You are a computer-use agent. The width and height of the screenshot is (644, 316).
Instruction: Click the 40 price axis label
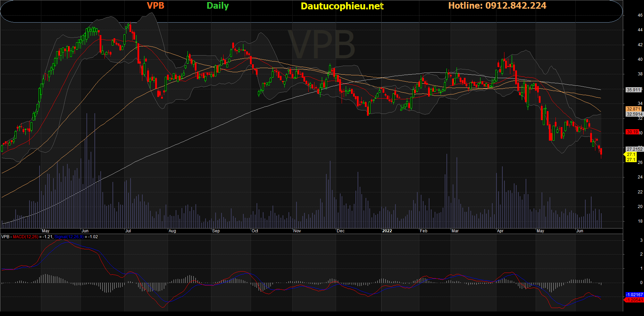click(x=640, y=59)
